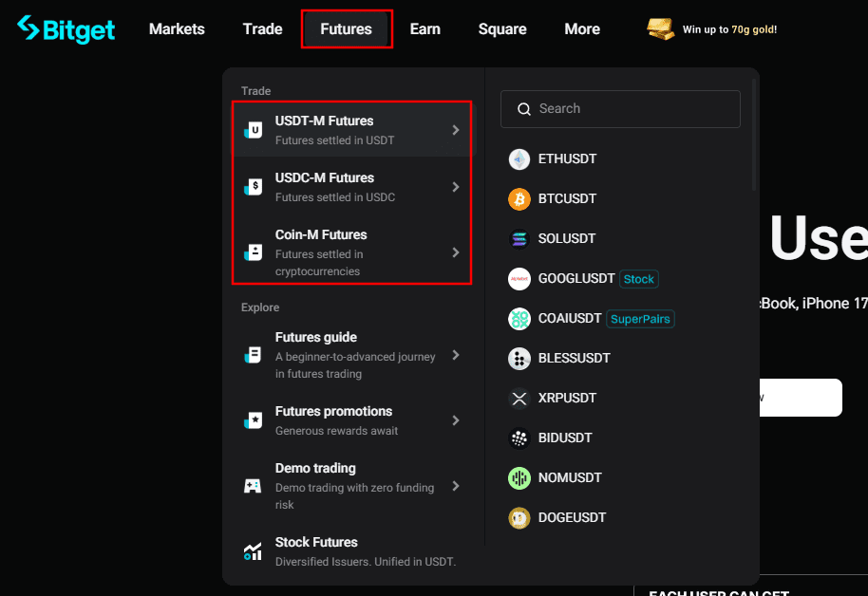Screen dimensions: 868x596
Task: Click the Bitcoin icon beside BTCUSDT
Action: [x=519, y=199]
